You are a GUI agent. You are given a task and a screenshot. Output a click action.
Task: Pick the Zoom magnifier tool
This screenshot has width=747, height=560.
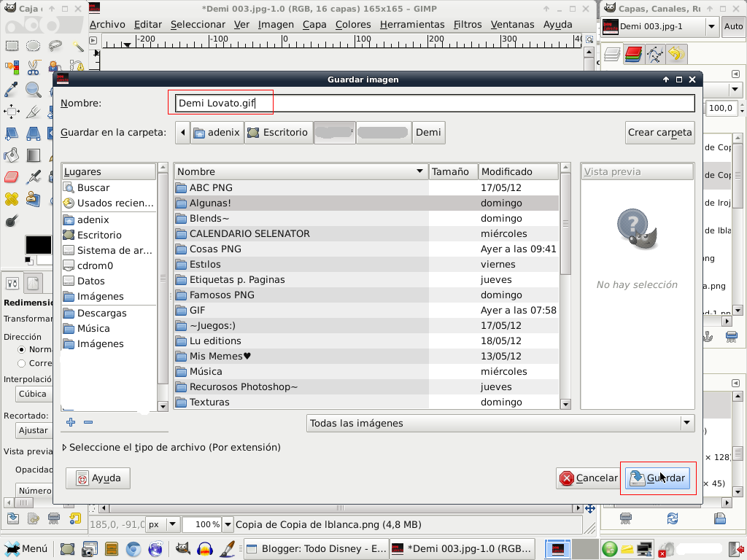click(x=33, y=89)
